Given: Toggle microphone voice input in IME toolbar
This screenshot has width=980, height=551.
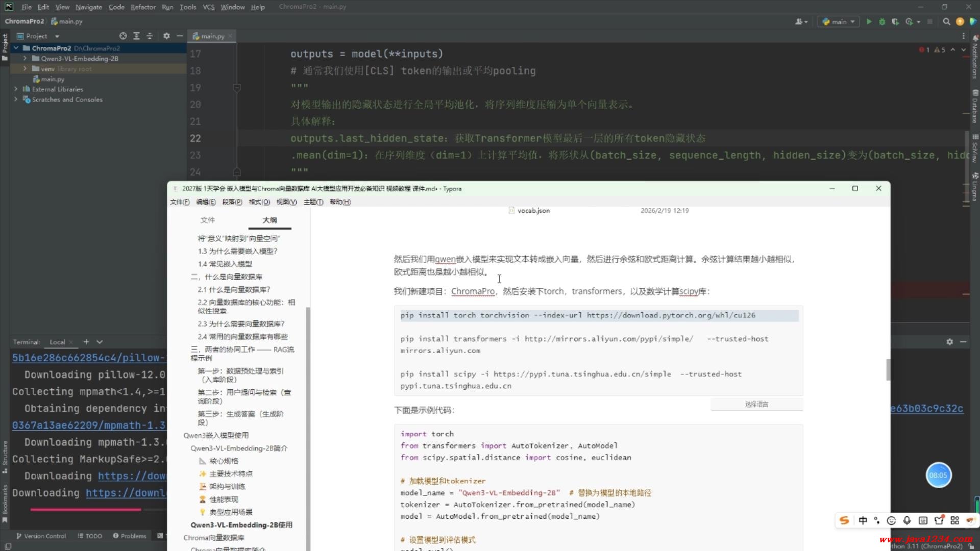Looking at the screenshot, I should [907, 520].
